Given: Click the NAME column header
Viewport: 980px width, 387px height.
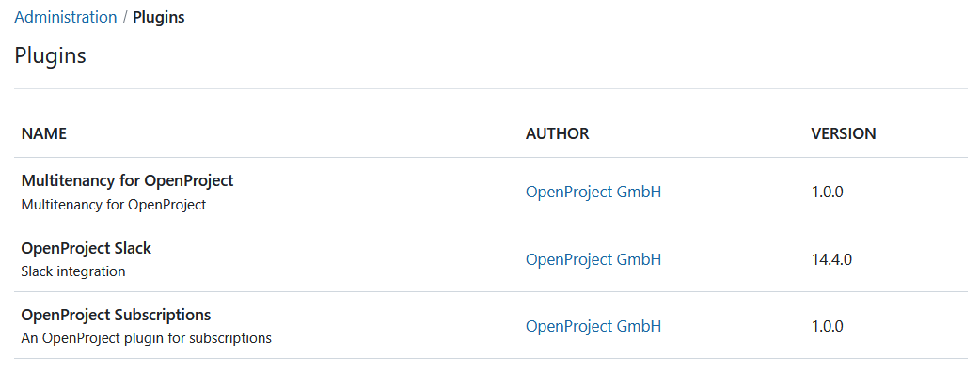Looking at the screenshot, I should click(43, 133).
